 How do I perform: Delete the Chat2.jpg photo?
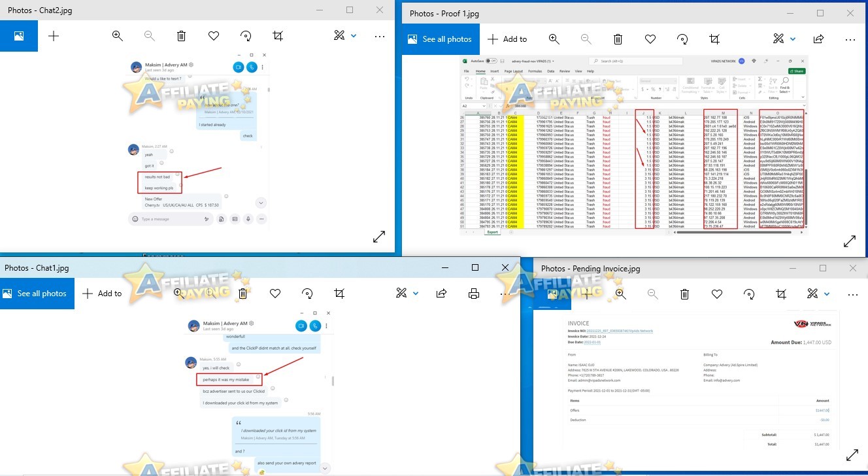182,36
